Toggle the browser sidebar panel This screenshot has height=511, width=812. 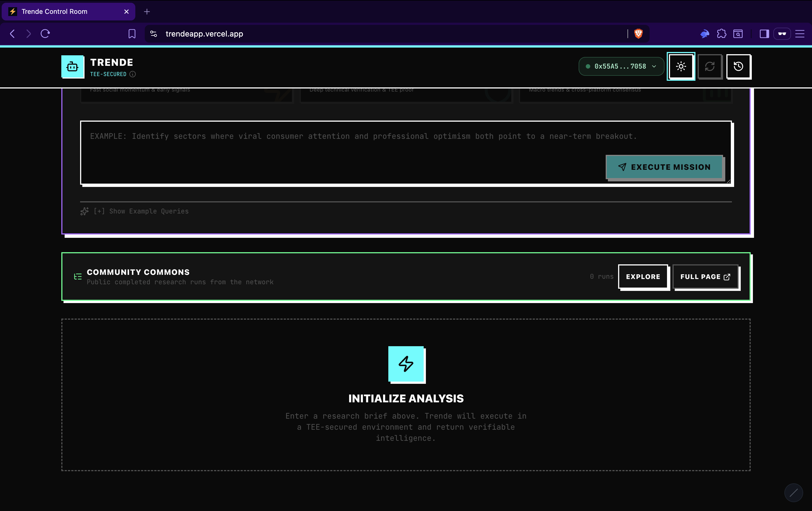[764, 34]
